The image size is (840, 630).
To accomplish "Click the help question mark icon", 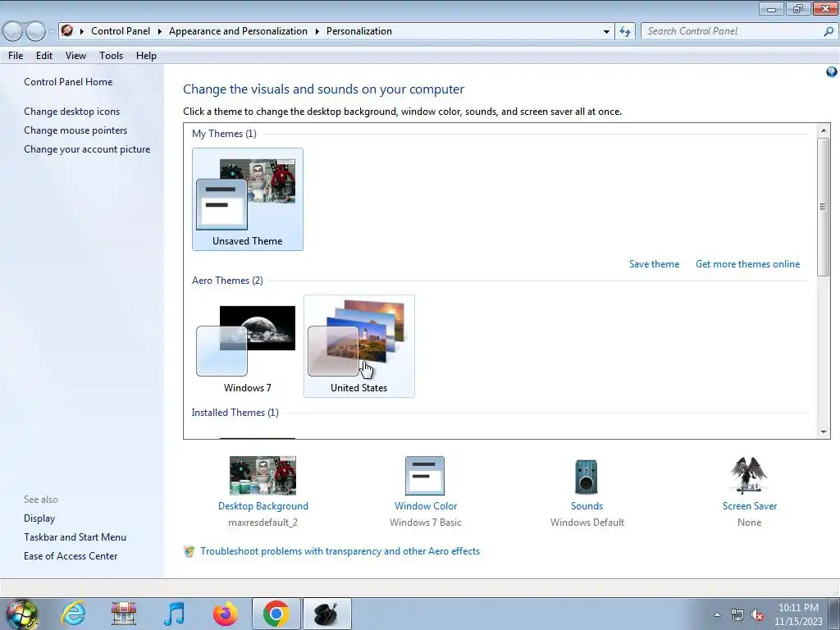I will click(832, 72).
